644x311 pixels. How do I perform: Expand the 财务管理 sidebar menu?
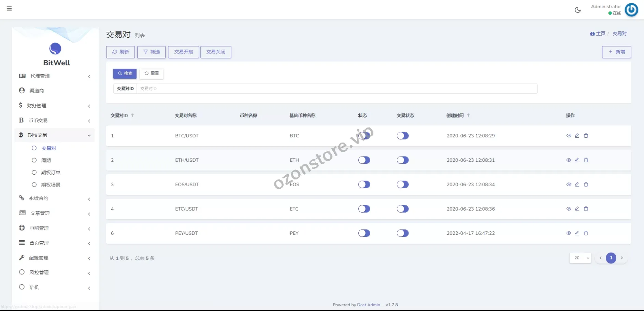(x=55, y=106)
